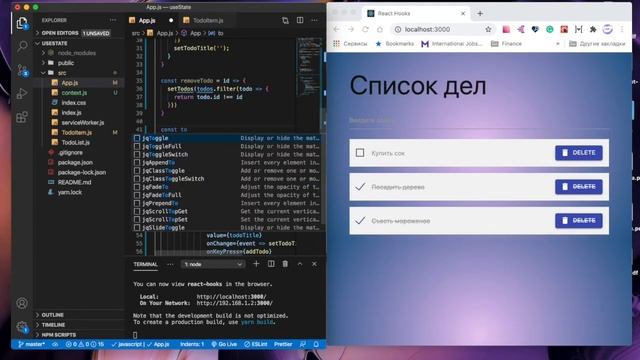The image size is (640, 360).
Task: Expand the public folder
Action: tap(66, 63)
